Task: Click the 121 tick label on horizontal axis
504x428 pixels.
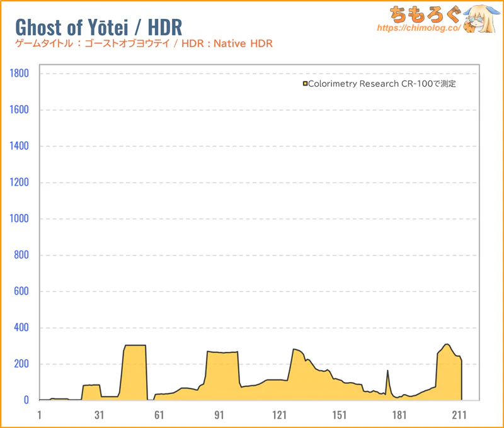Action: (x=279, y=415)
